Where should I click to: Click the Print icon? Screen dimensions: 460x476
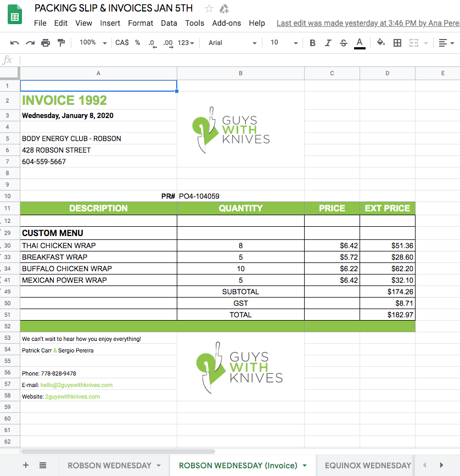[x=46, y=43]
